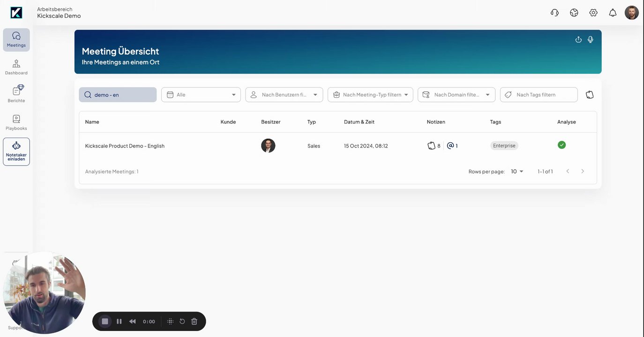This screenshot has width=644, height=337.
Task: Open 'Kickscale Product Demo - English' meeting
Action: coord(125,146)
